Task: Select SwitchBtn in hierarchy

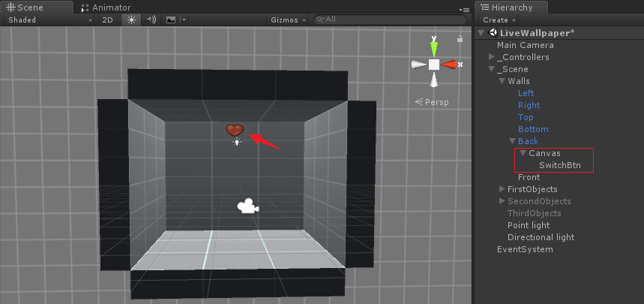Action: (560, 165)
